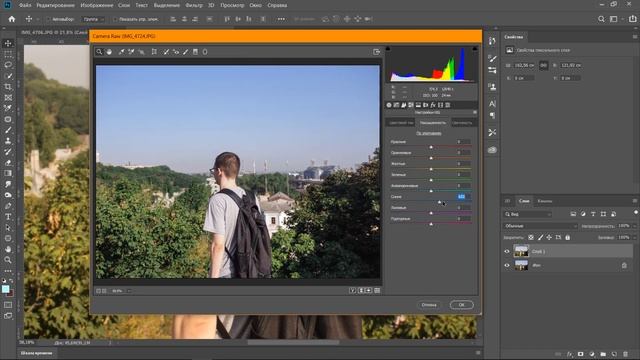Viewport: 640px width, 360px height.
Task: Toggle lock transparent pixels in Layers panel
Action: (531, 237)
